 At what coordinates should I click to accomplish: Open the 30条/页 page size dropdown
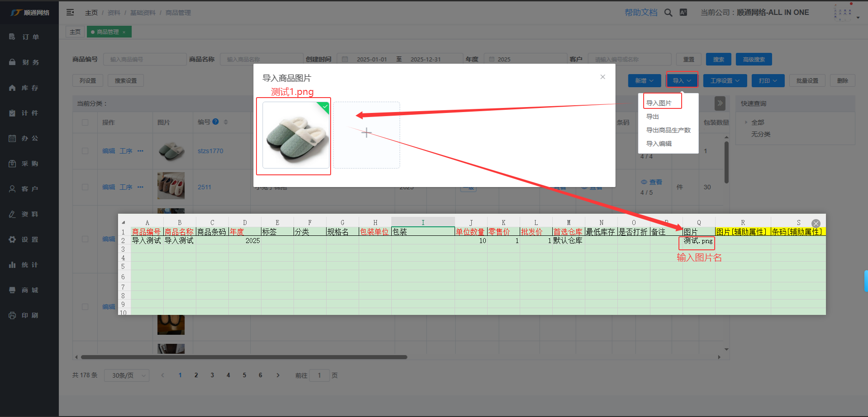pyautogui.click(x=127, y=375)
